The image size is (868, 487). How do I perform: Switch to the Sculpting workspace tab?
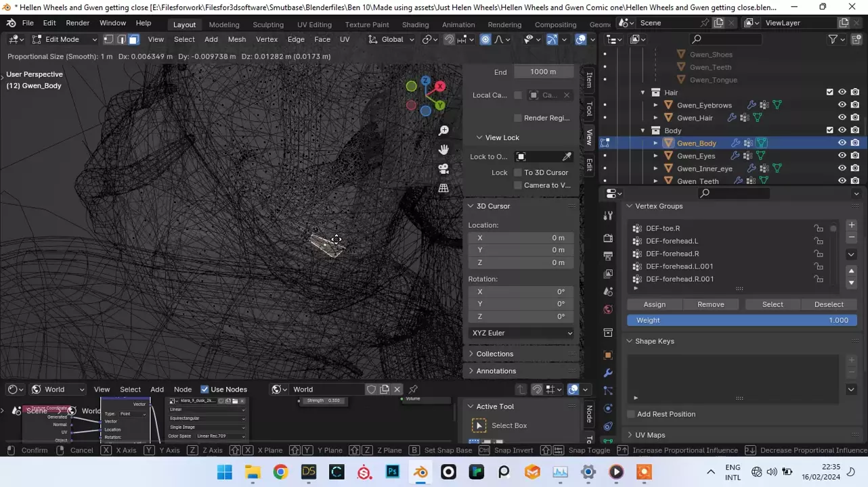point(268,24)
